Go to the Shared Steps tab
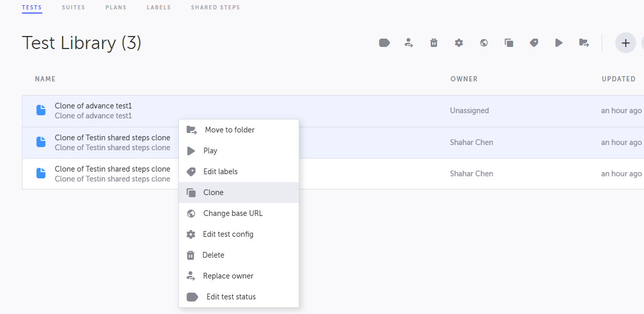The width and height of the screenshot is (644, 314). pyautogui.click(x=215, y=7)
